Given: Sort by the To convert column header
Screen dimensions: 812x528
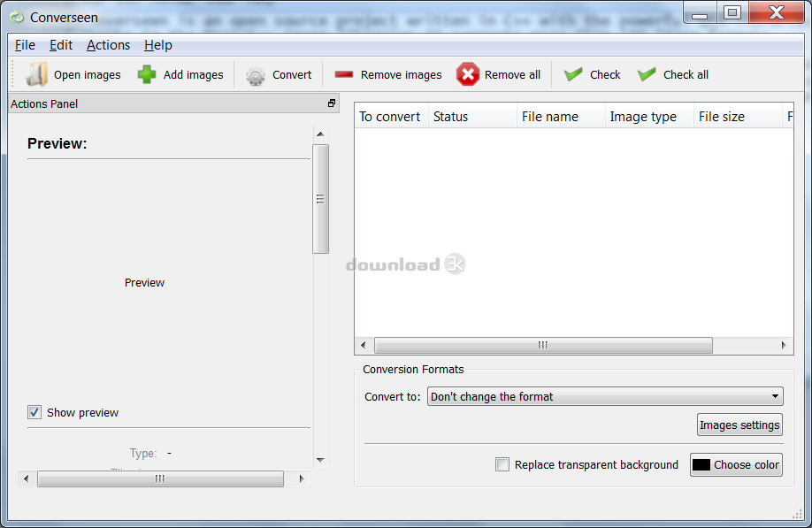Looking at the screenshot, I should click(x=392, y=117).
